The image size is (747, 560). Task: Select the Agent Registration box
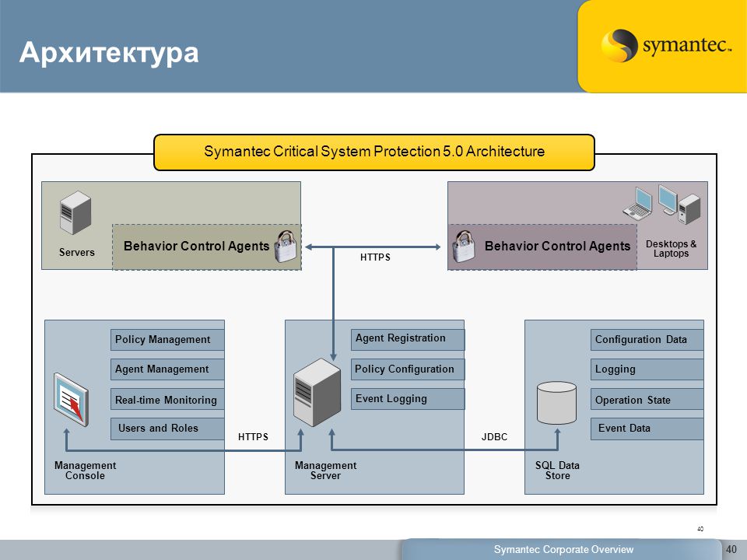pyautogui.click(x=408, y=340)
